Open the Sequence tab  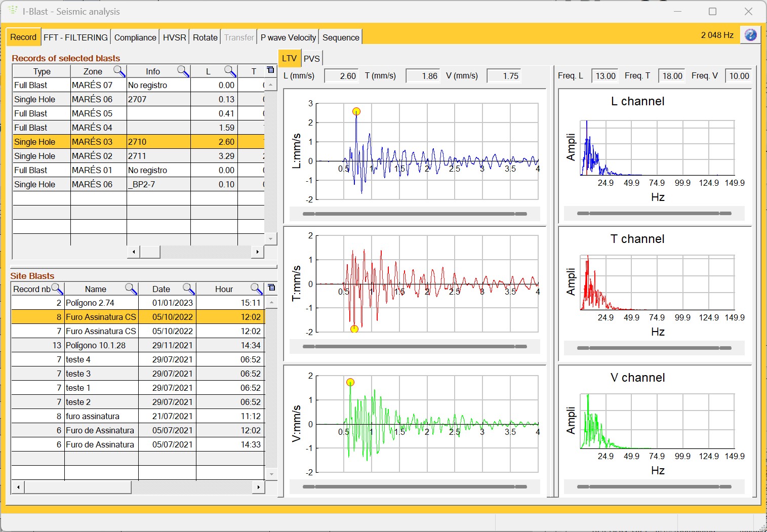[340, 36]
